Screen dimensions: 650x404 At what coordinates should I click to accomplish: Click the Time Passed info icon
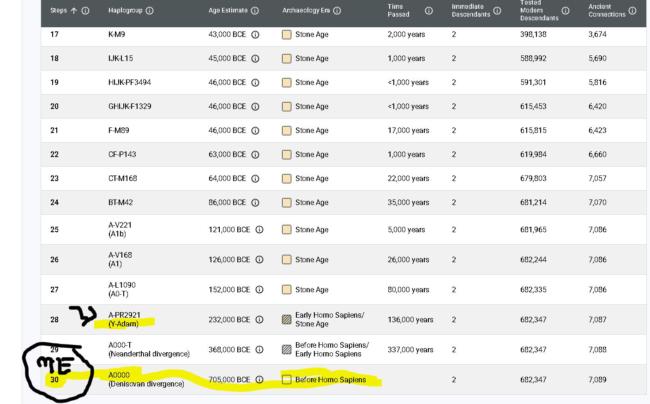pos(429,11)
